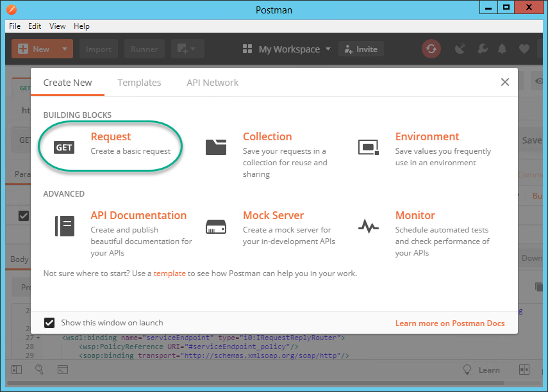Click the Monitor pulse icon
Image resolution: width=548 pixels, height=392 pixels.
click(x=369, y=226)
